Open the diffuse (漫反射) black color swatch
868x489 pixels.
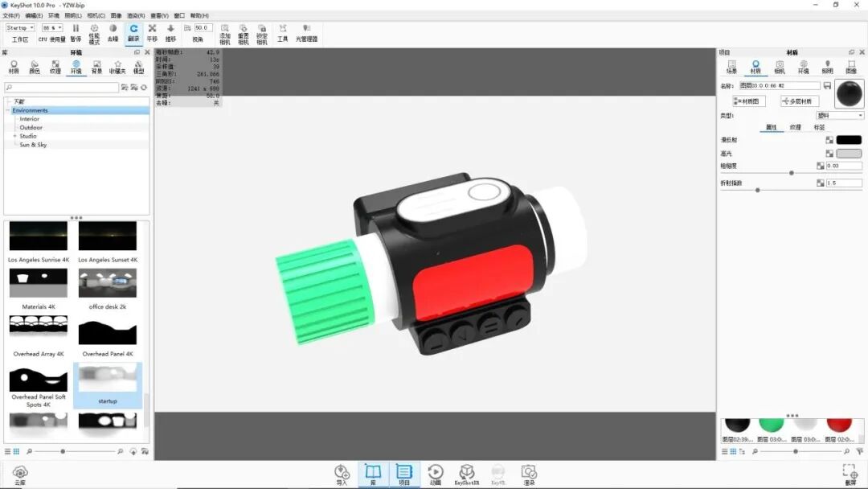pos(848,139)
